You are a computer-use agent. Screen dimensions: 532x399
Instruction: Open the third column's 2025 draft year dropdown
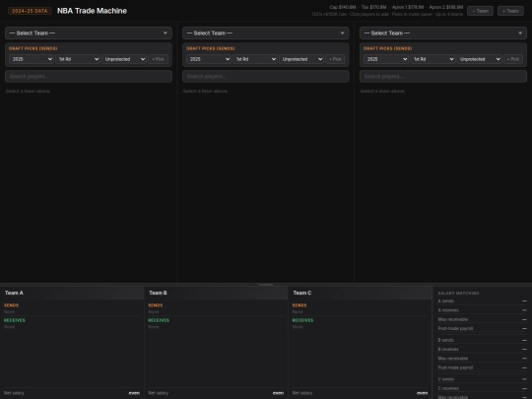pos(386,59)
